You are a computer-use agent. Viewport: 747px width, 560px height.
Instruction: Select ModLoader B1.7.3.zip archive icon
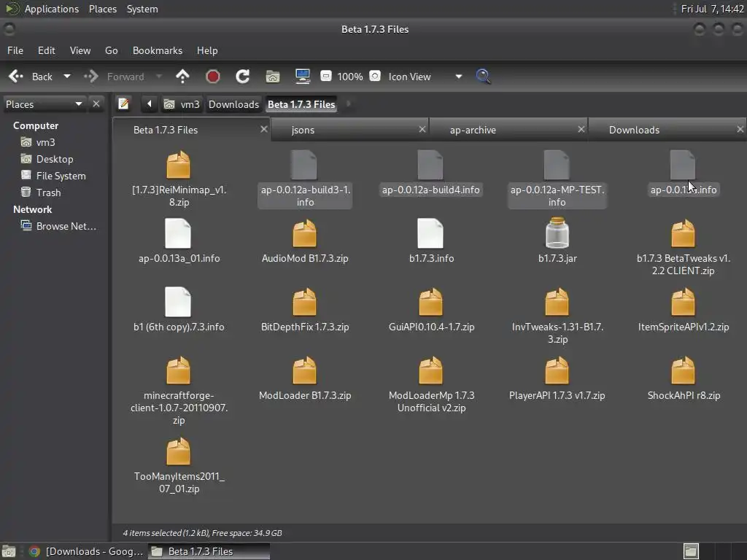tap(304, 371)
